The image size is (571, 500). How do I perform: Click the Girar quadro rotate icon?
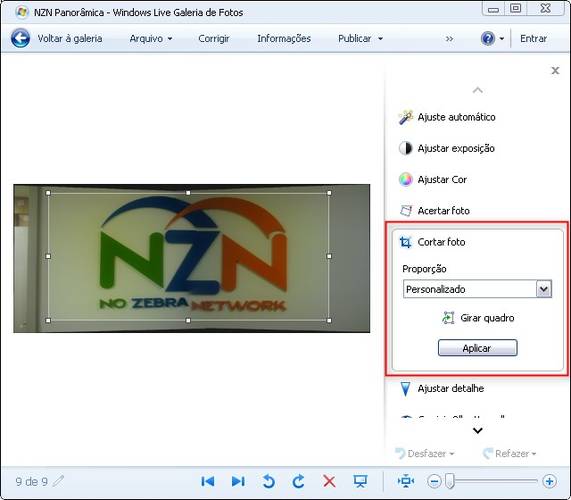(448, 318)
